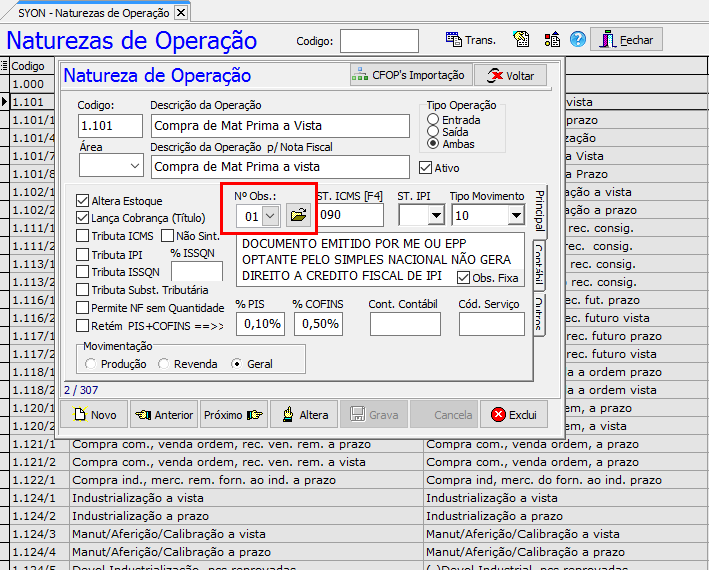The width and height of the screenshot is (709, 570).
Task: Open CFOP's Importação
Action: [411, 75]
